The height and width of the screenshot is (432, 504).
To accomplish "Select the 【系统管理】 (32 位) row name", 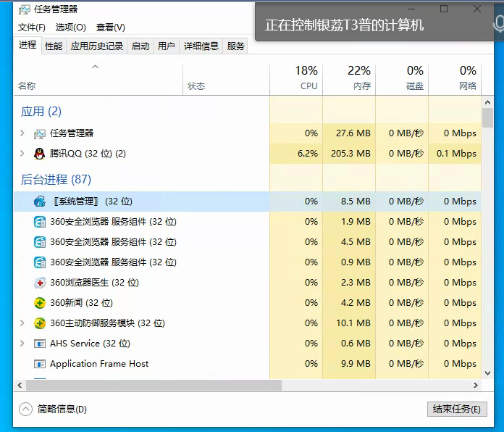I will [x=91, y=202].
